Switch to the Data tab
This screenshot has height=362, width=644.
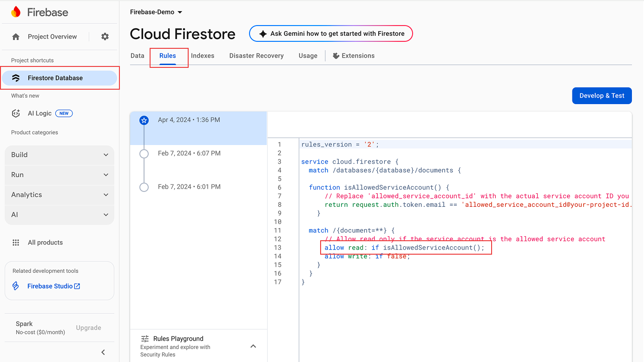pyautogui.click(x=138, y=56)
